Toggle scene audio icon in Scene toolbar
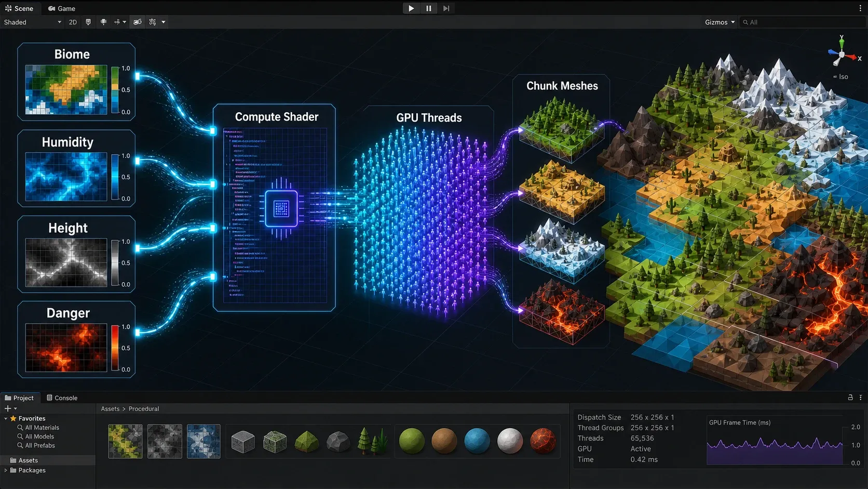The width and height of the screenshot is (868, 489). (103, 22)
